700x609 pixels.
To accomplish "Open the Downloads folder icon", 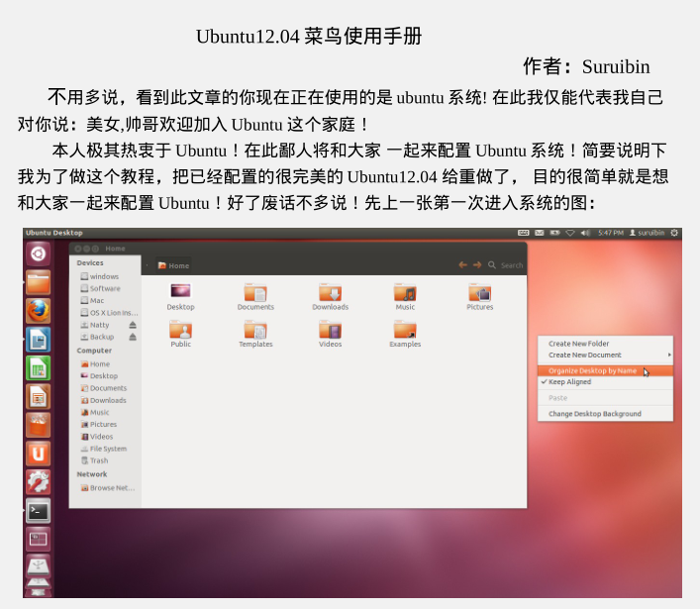I will [331, 293].
